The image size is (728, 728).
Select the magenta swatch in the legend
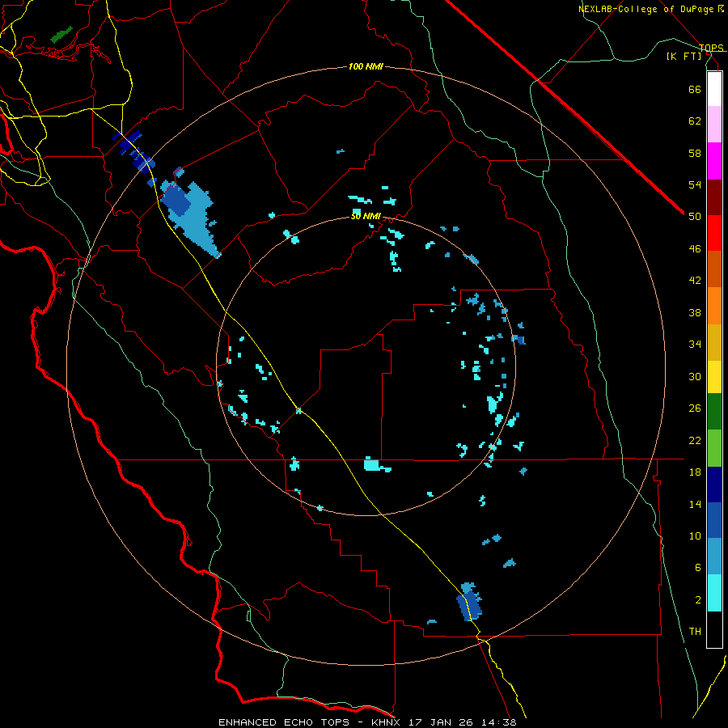(x=714, y=161)
